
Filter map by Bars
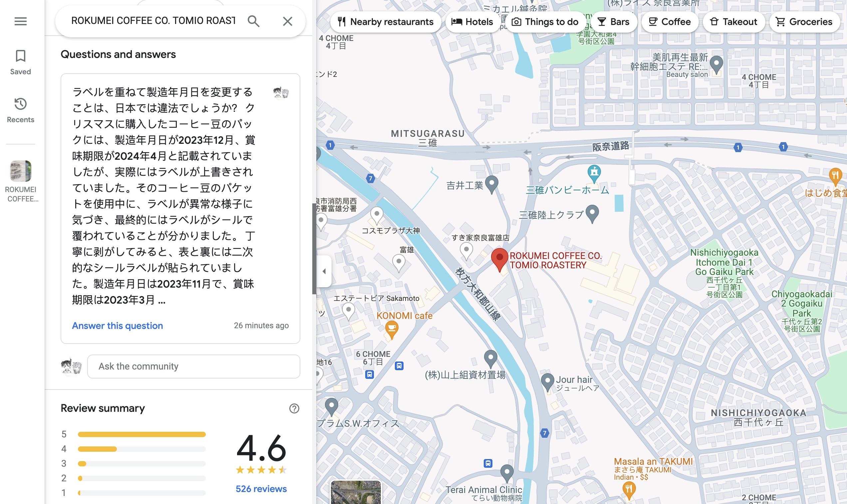click(x=613, y=22)
